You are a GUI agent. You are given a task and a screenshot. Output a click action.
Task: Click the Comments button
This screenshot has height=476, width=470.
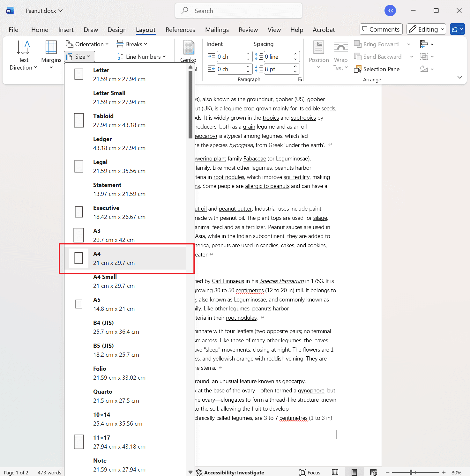tap(381, 29)
